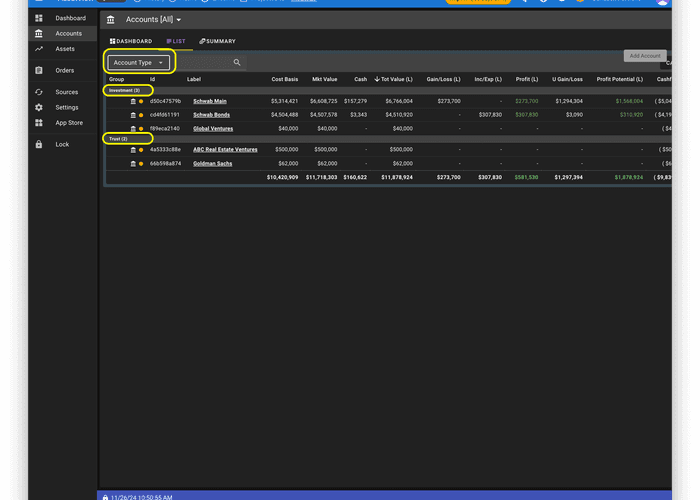Open the Dashboard sidebar icon

39,18
